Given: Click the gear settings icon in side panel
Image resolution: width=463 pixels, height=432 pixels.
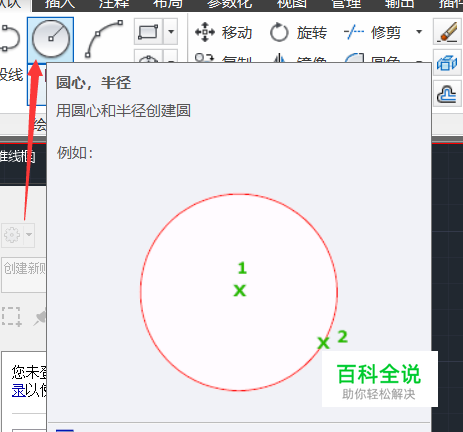Looking at the screenshot, I should pyautogui.click(x=12, y=235).
